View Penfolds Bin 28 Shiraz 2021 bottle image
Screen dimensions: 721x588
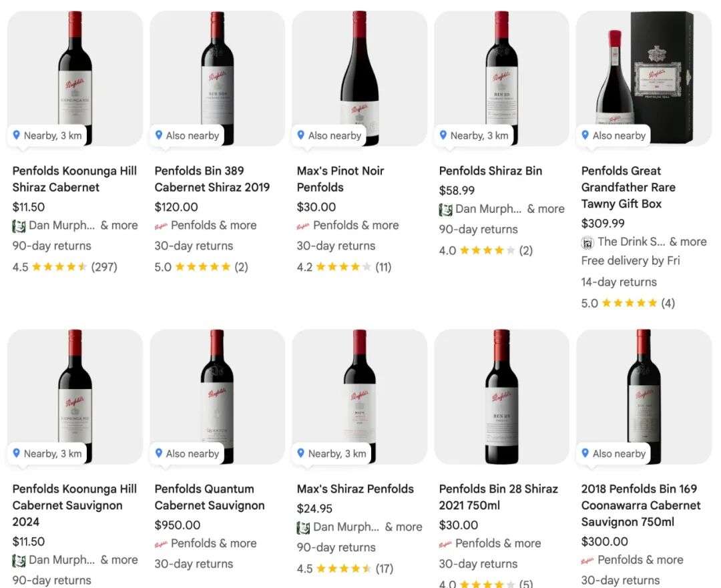(x=501, y=396)
